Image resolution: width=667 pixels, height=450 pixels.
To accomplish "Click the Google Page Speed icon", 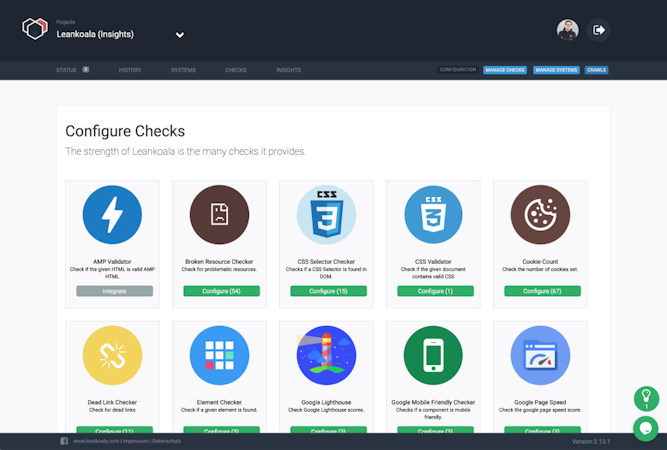I will [x=540, y=355].
